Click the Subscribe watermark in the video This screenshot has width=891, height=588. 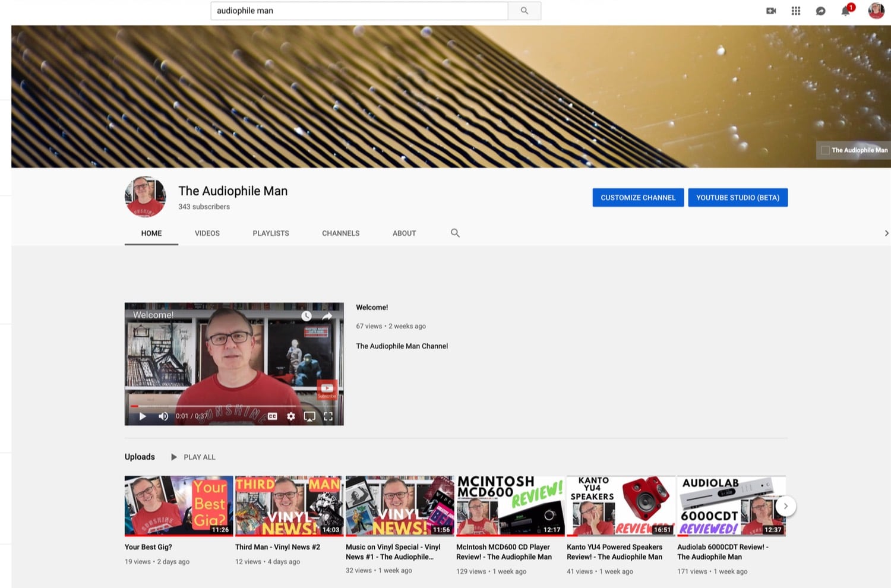[327, 390]
